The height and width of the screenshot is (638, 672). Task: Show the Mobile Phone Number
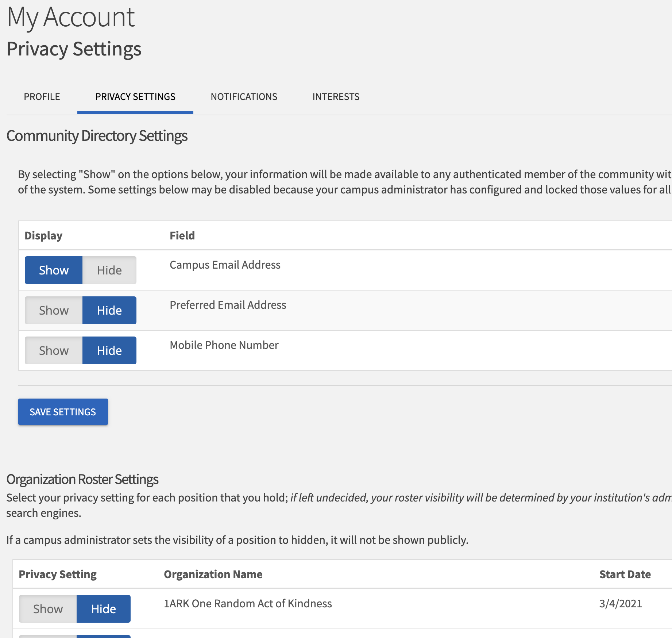coord(54,350)
